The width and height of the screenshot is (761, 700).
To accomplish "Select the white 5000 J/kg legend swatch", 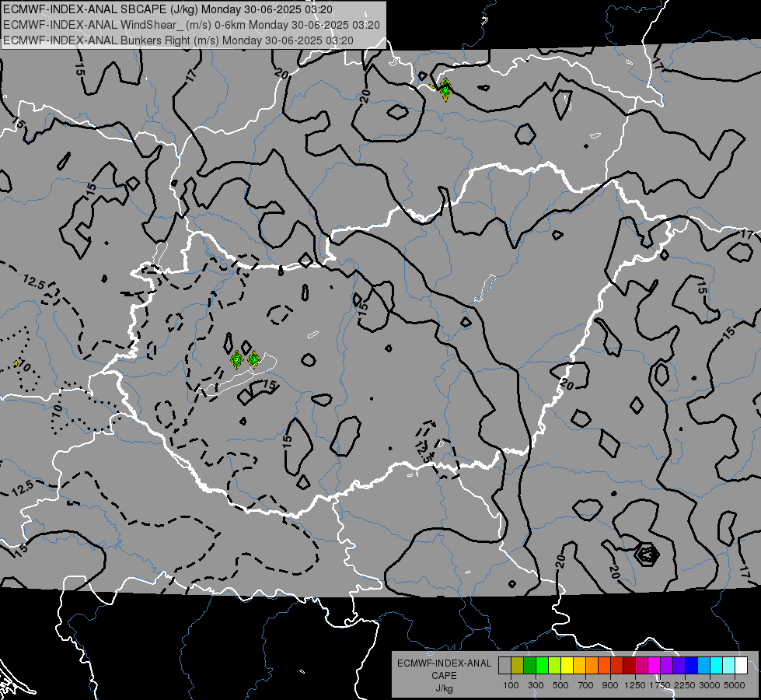I will pyautogui.click(x=741, y=666).
